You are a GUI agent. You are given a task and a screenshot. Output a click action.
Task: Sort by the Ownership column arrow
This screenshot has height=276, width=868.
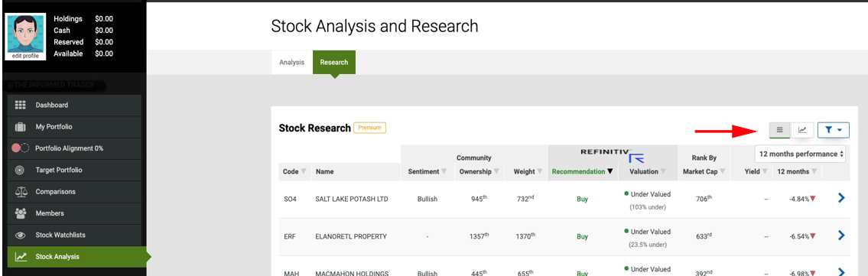(496, 172)
